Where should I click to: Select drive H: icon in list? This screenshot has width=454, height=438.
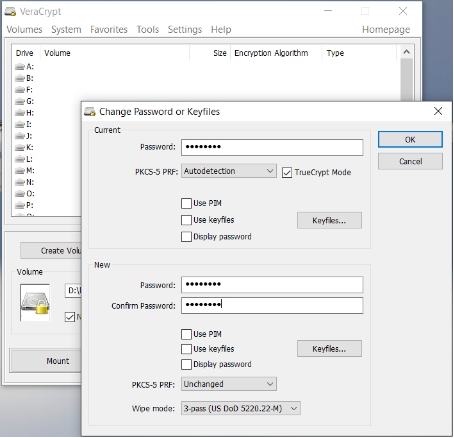[20, 113]
